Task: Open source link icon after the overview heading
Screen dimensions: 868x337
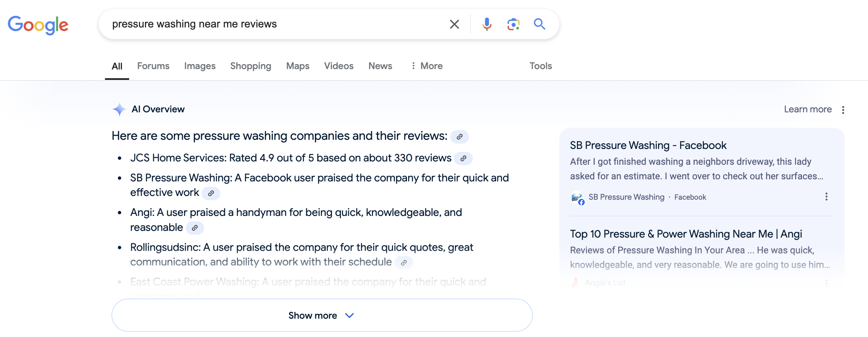Action: tap(459, 137)
